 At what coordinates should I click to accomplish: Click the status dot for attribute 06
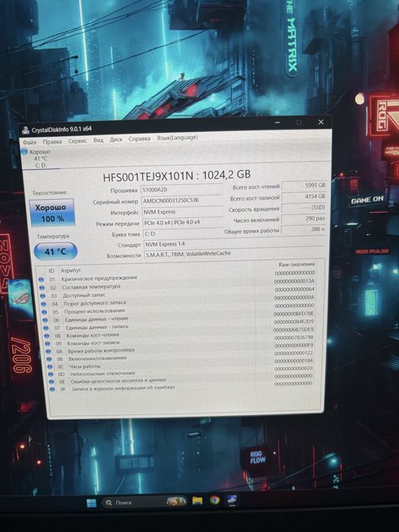click(46, 320)
